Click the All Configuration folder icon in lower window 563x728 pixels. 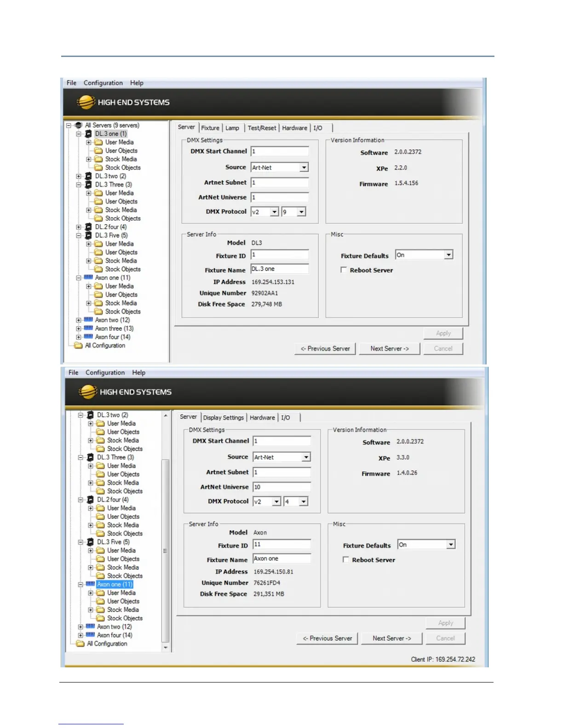[x=80, y=643]
